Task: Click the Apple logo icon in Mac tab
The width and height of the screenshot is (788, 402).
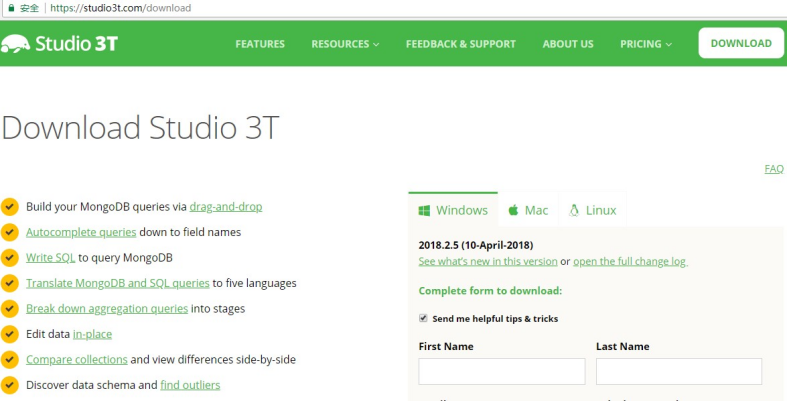Action: pos(513,210)
